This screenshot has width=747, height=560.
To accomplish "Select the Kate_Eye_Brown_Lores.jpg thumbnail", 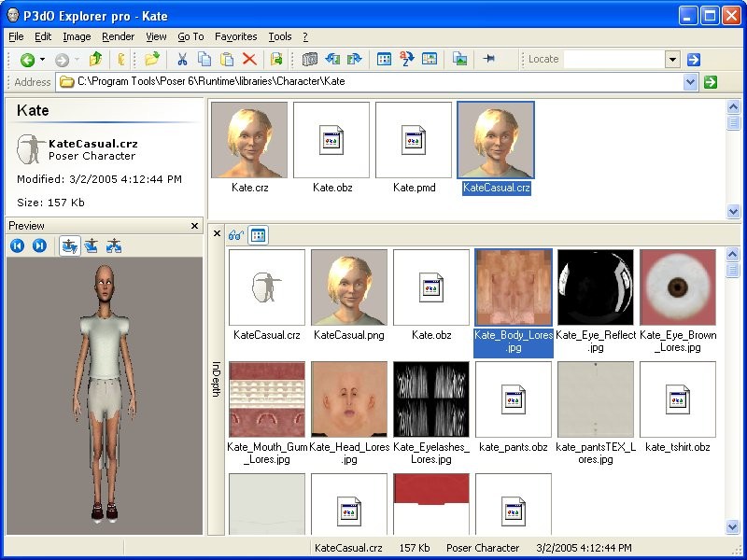I will [678, 287].
